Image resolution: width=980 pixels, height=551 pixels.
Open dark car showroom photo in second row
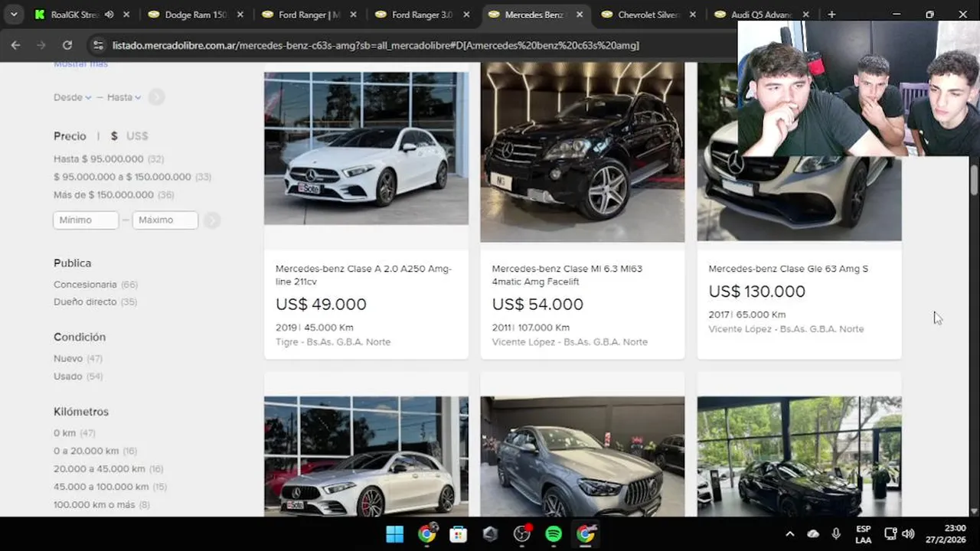click(799, 456)
